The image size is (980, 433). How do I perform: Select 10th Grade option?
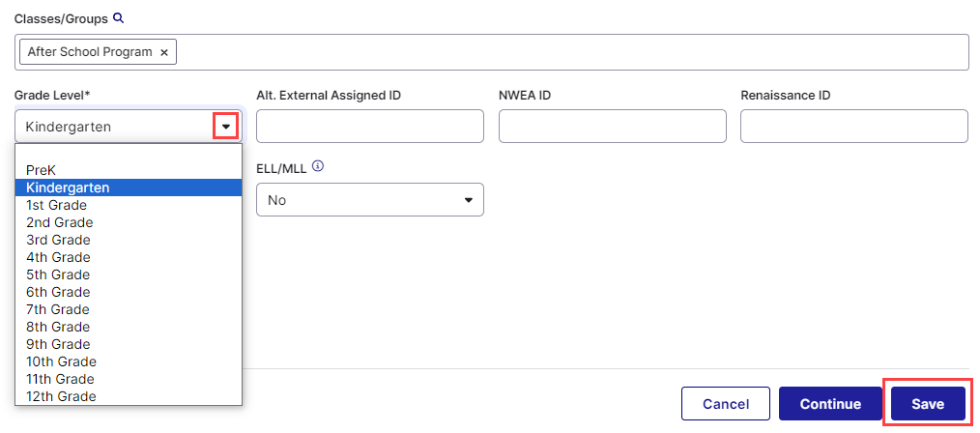[61, 361]
